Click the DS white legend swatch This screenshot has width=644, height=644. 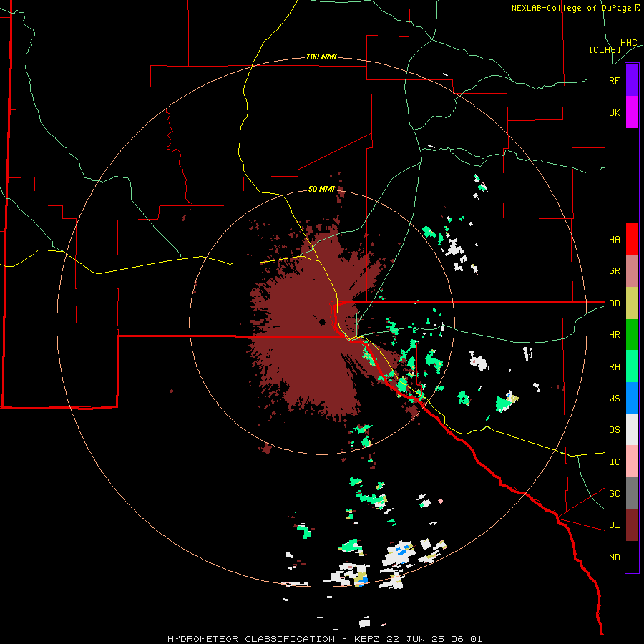pos(632,429)
